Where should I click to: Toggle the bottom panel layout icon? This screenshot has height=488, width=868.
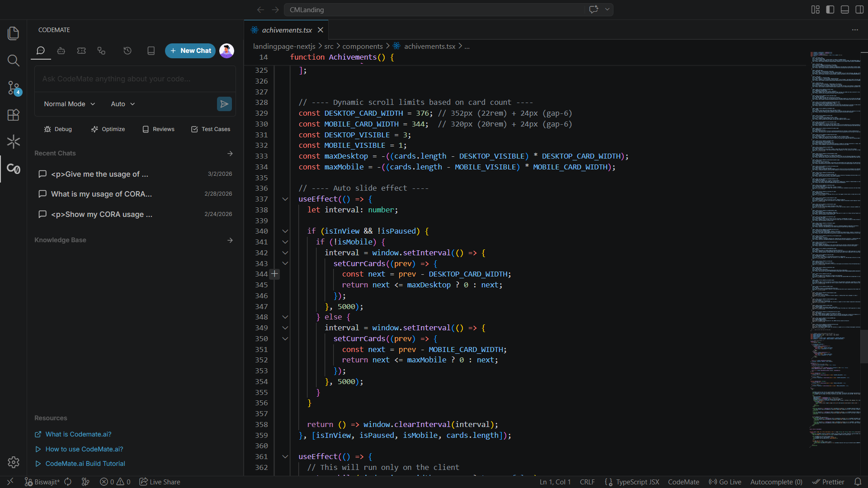pos(844,9)
